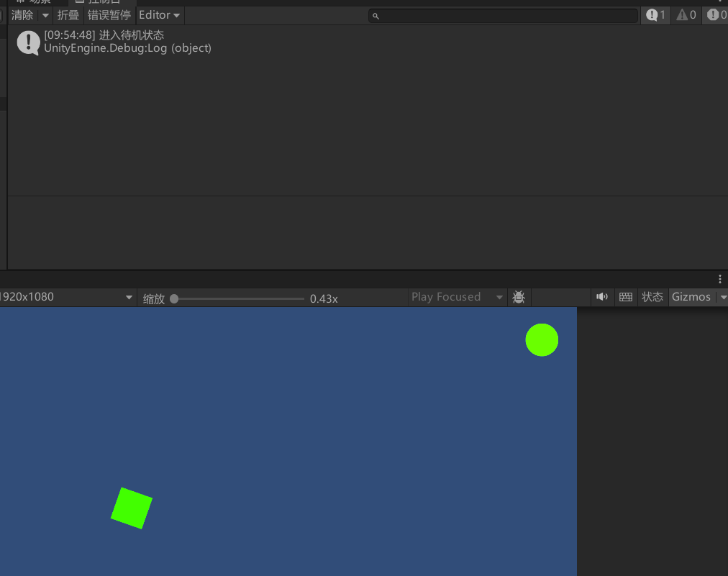Click the frame debugger bug icon

click(x=519, y=297)
